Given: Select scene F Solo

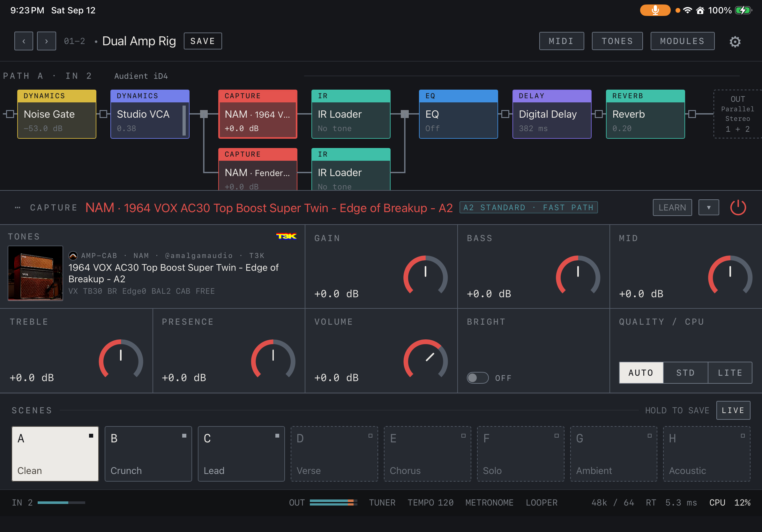Looking at the screenshot, I should pos(520,454).
